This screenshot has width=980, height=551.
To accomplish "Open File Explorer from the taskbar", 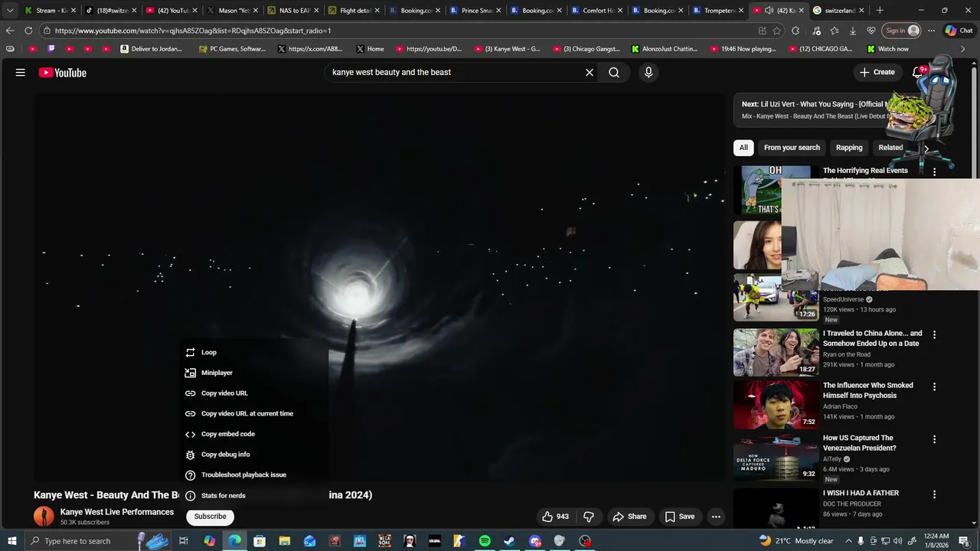I will pos(285,541).
